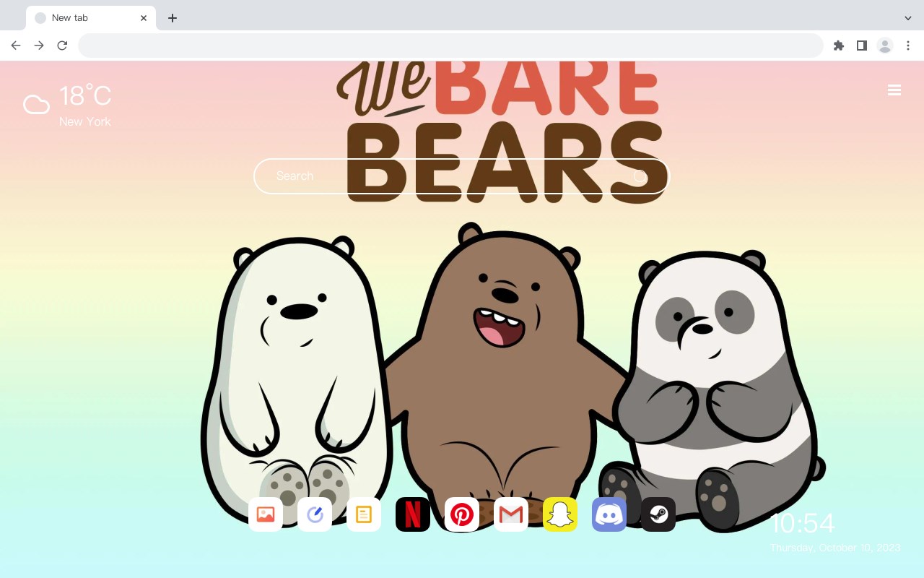Image resolution: width=924 pixels, height=578 pixels.
Task: Focus the browser address bar
Action: (x=450, y=46)
